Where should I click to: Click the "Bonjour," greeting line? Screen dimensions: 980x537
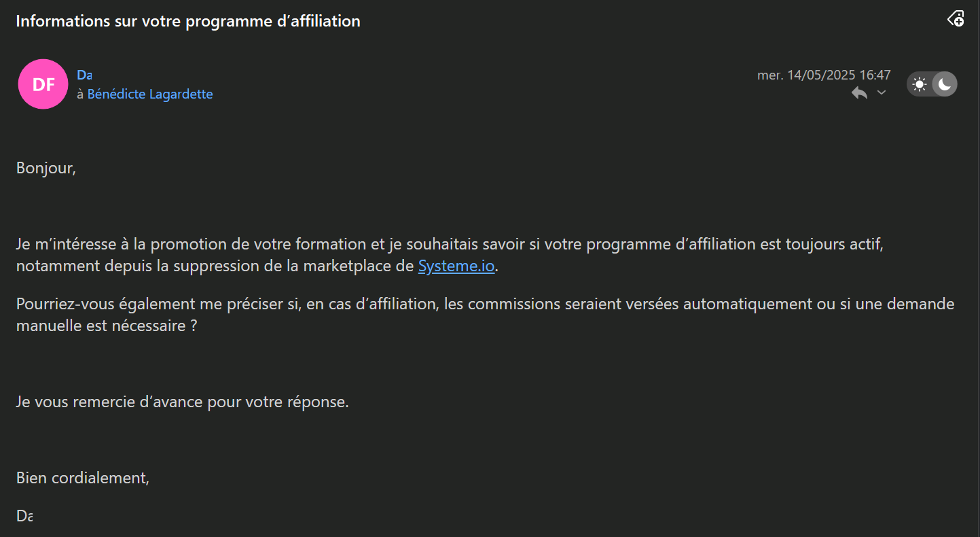pyautogui.click(x=46, y=168)
